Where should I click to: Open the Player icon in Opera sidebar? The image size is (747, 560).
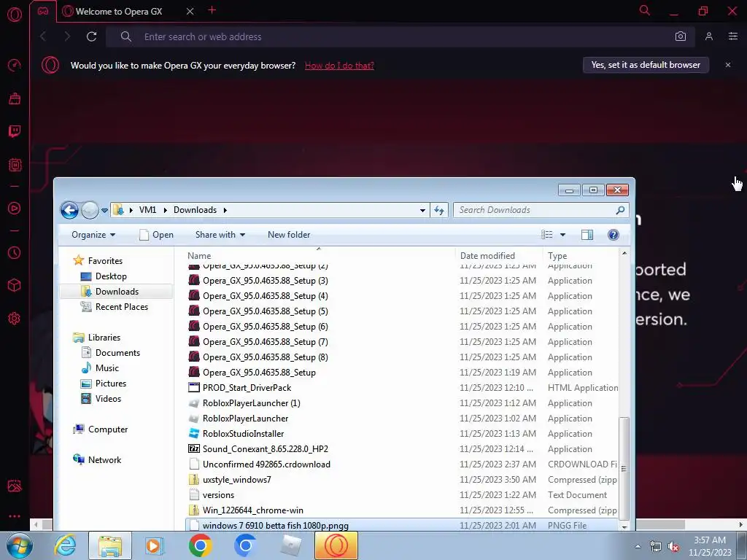click(x=15, y=208)
